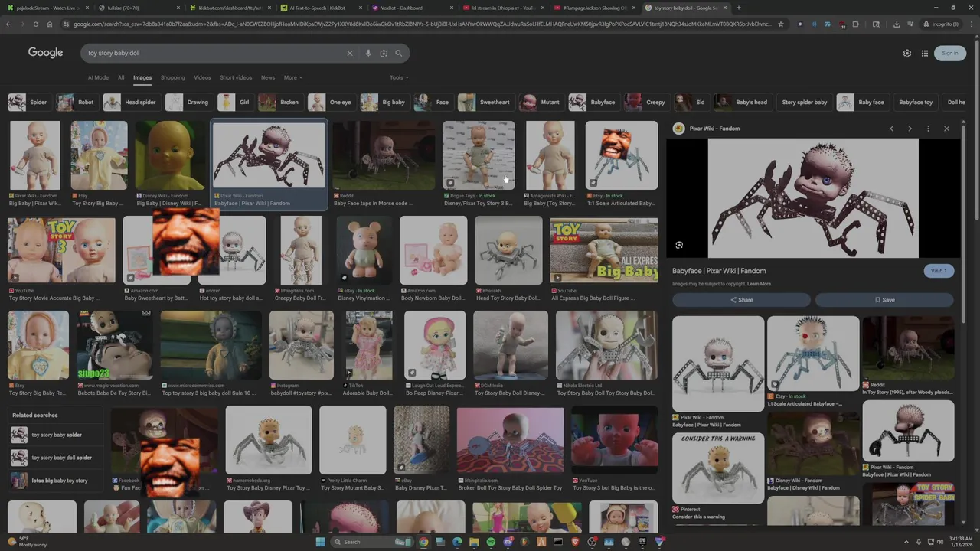
Task: Filter images by the Mutant chip
Action: (541, 102)
